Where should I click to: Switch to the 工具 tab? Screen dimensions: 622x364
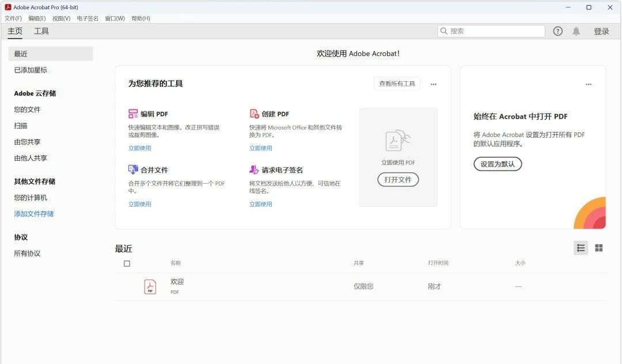tap(41, 31)
